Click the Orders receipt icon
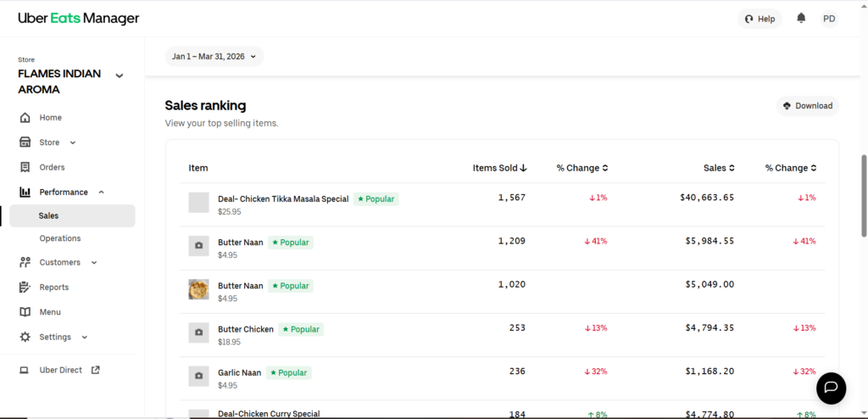The image size is (868, 419). [25, 167]
